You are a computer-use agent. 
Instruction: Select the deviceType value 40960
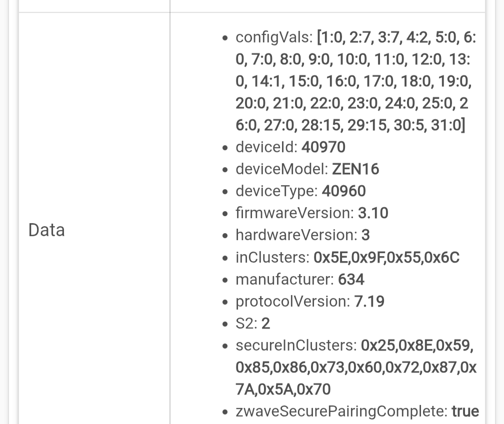click(343, 191)
